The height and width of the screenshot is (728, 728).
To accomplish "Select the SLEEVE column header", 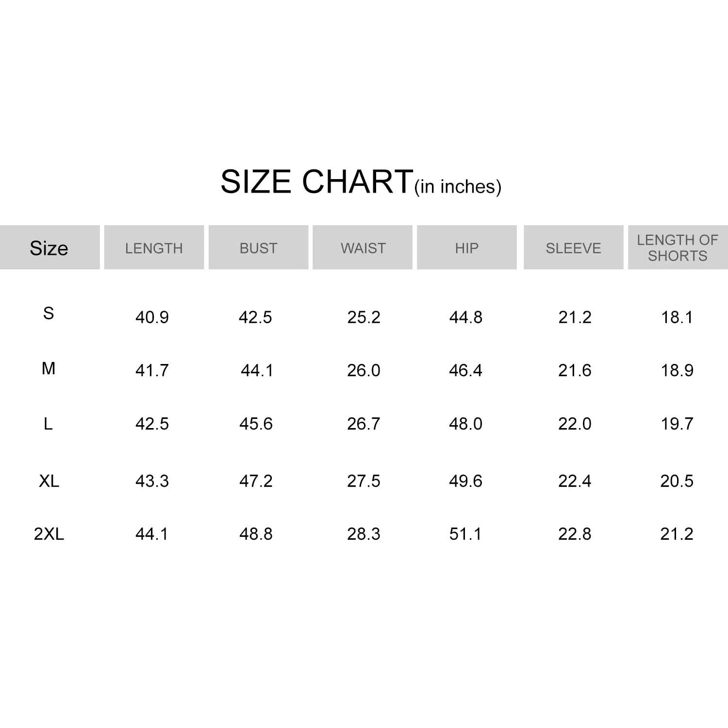I will [573, 248].
